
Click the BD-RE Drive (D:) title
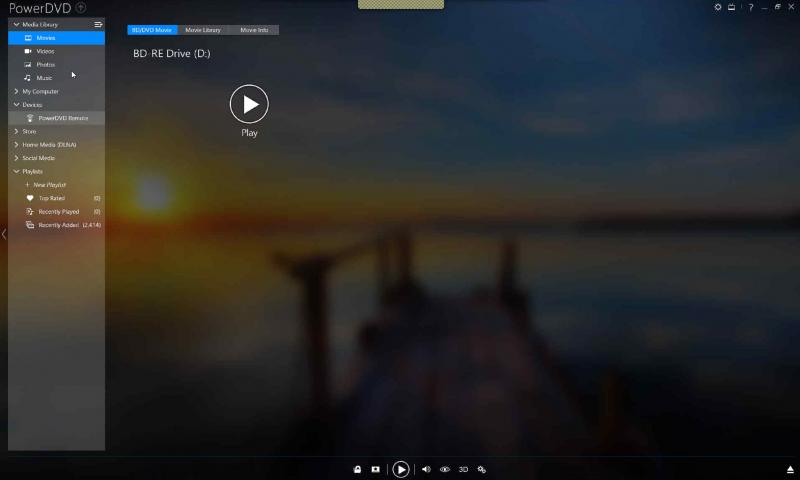click(171, 53)
